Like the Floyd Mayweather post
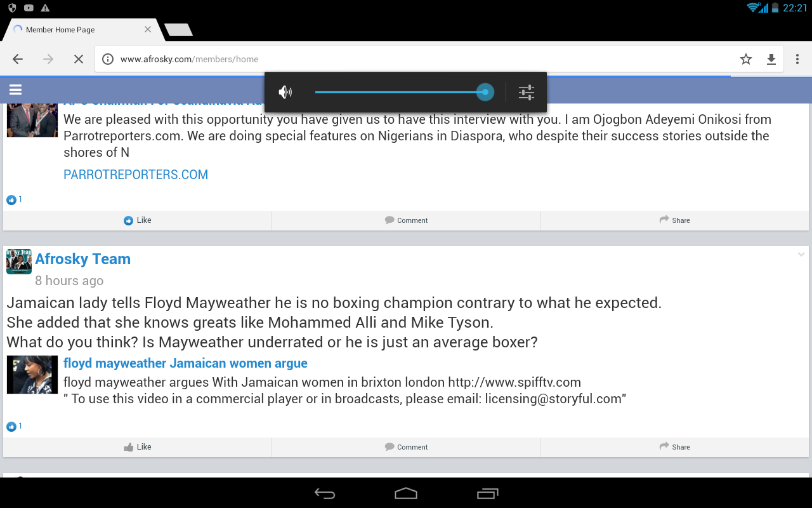The height and width of the screenshot is (508, 812). pyautogui.click(x=138, y=447)
